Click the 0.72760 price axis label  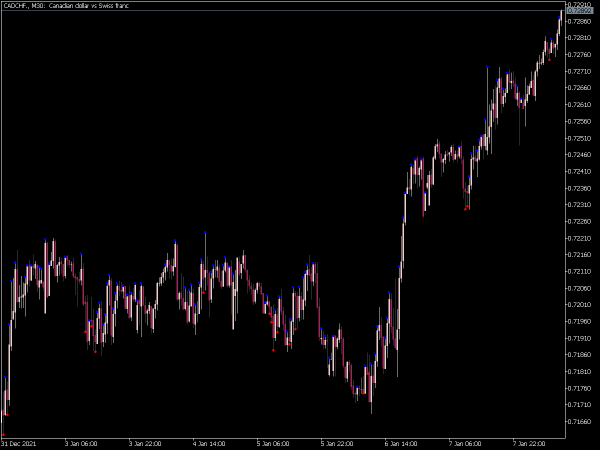580,55
